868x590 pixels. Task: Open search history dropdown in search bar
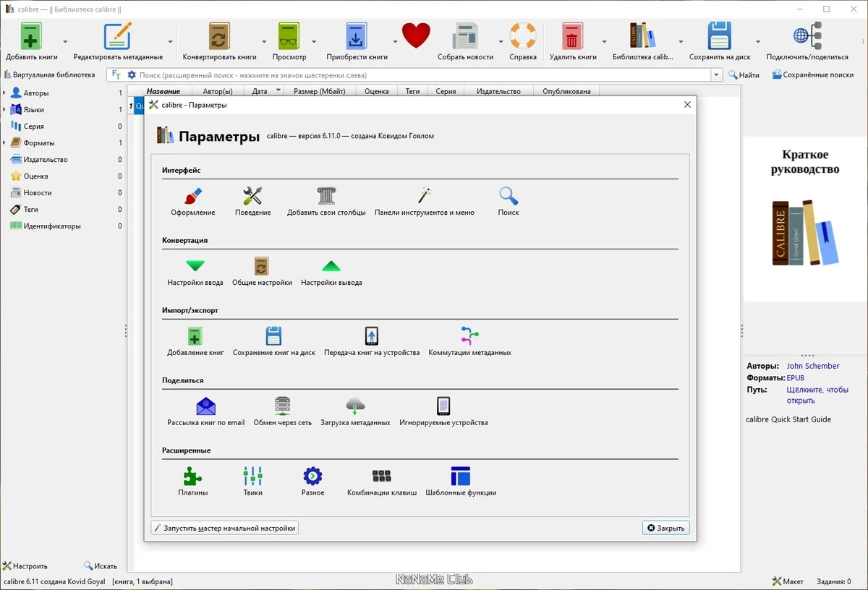pyautogui.click(x=717, y=75)
